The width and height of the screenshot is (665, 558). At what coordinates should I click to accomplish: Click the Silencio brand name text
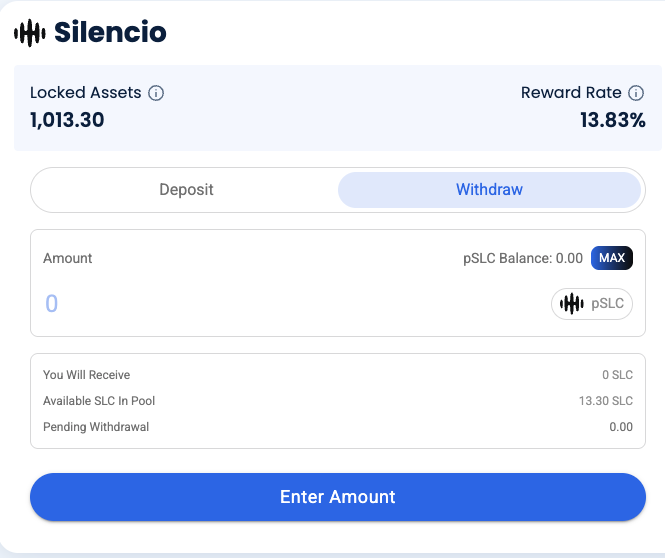pos(110,33)
